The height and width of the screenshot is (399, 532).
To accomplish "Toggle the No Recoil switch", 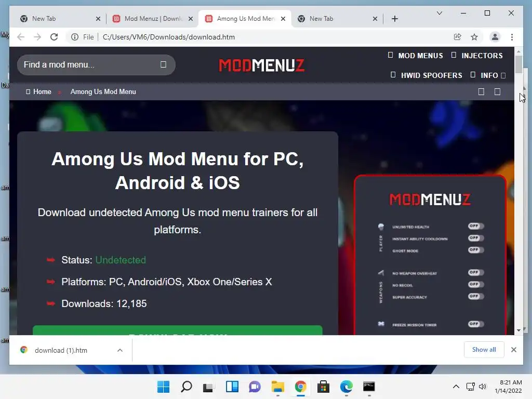I will [x=476, y=284].
